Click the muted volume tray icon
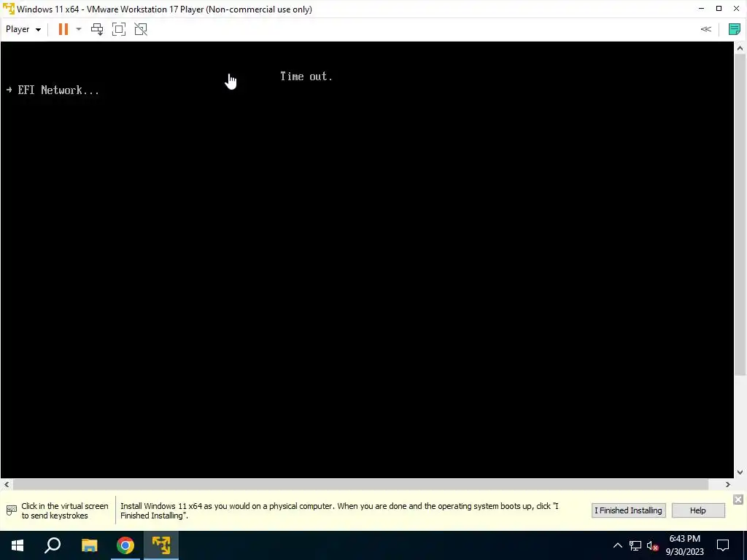The width and height of the screenshot is (747, 560). 653,545
